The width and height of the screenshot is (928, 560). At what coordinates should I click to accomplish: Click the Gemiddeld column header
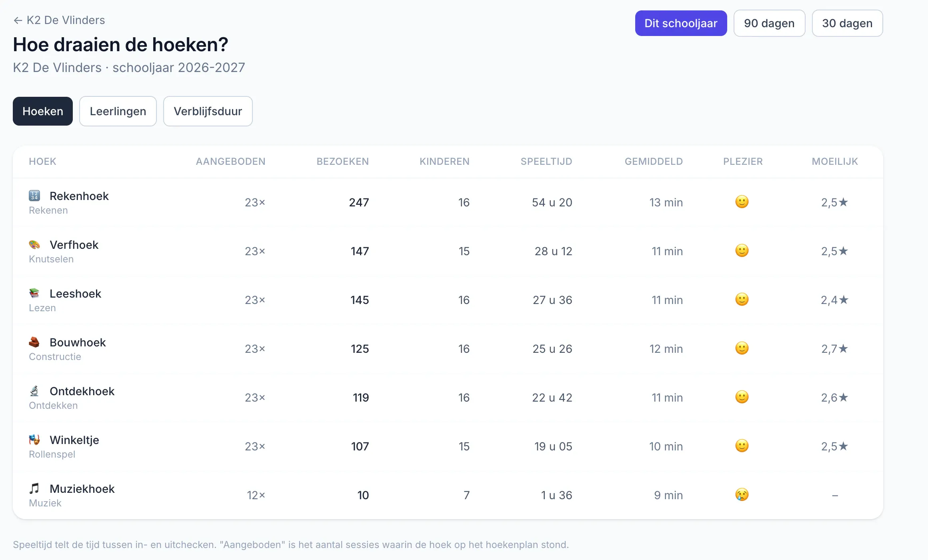click(x=654, y=161)
